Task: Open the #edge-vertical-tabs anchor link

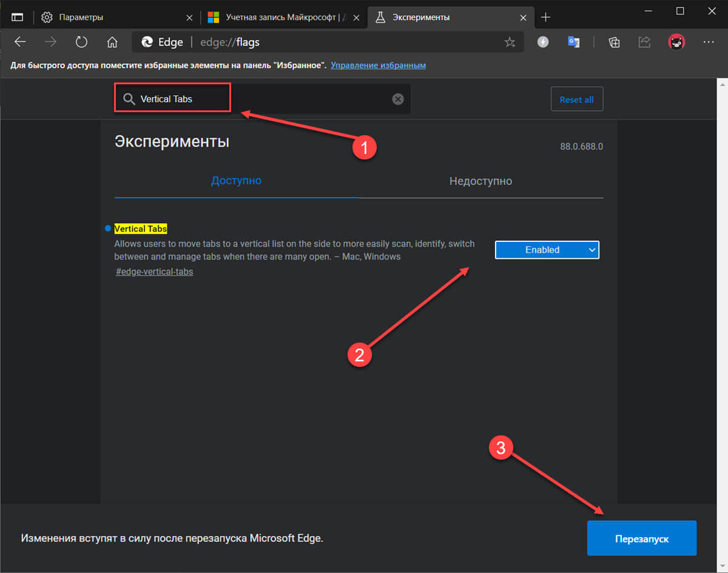Action: coord(154,272)
